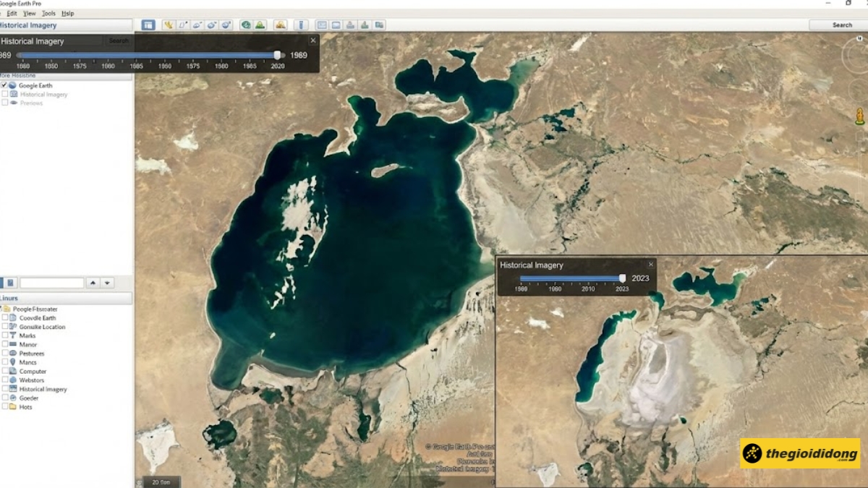The width and height of the screenshot is (868, 488).
Task: Open the Planets selection icon
Action: (281, 24)
